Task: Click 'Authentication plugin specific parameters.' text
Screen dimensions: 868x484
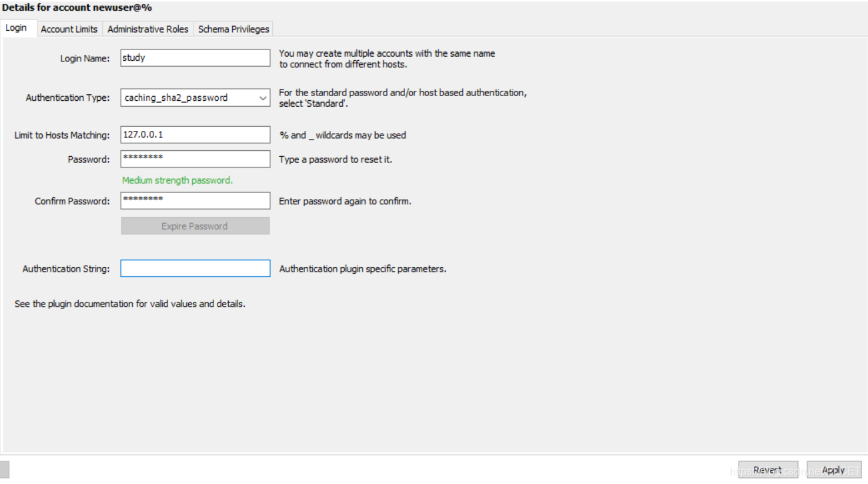Action: pos(363,269)
